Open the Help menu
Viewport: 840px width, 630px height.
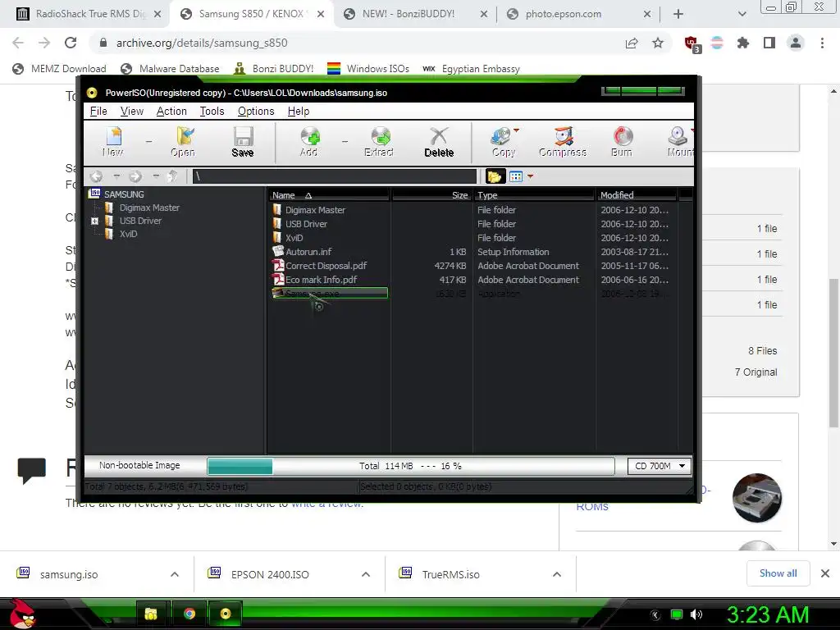[299, 112]
